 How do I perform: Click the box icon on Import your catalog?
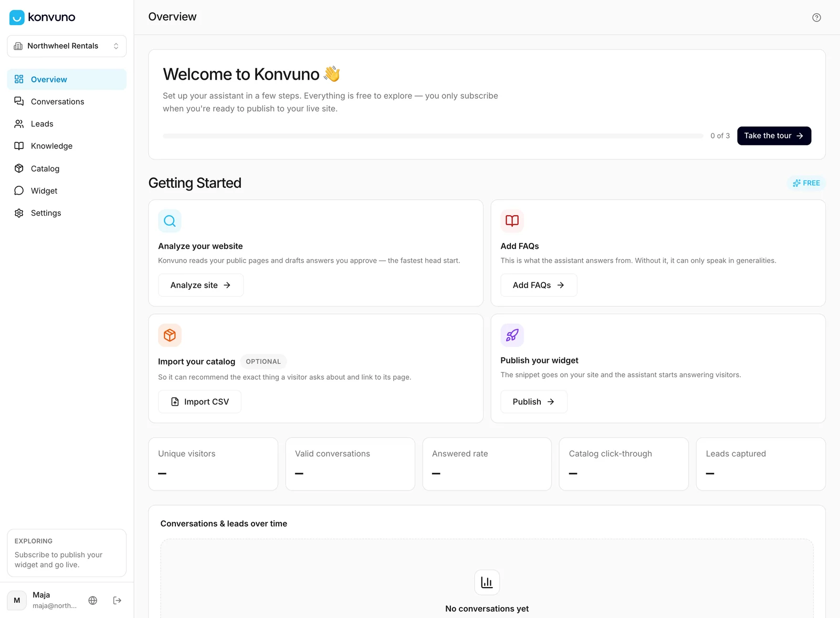coord(170,335)
